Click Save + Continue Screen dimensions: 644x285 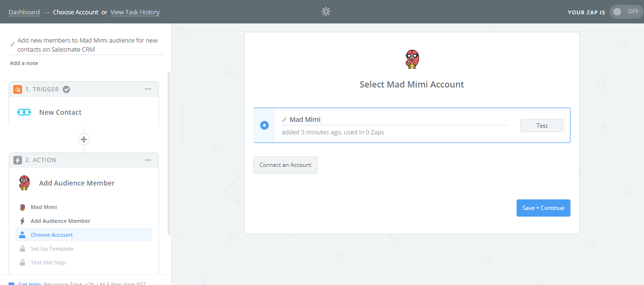coord(543,208)
